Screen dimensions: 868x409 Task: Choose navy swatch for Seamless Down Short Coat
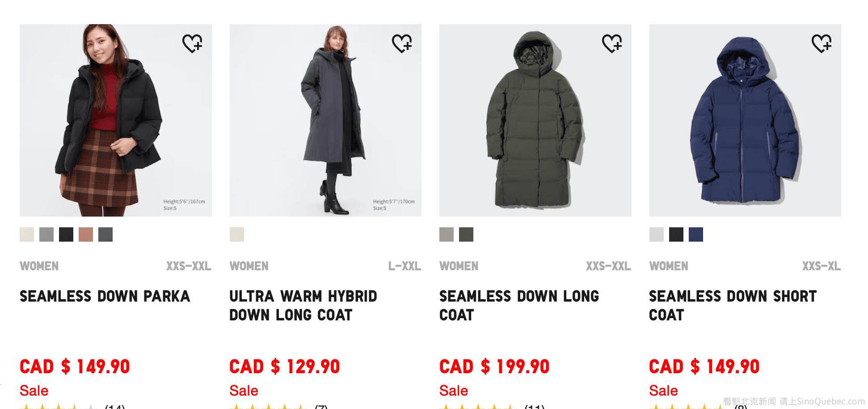pos(696,234)
